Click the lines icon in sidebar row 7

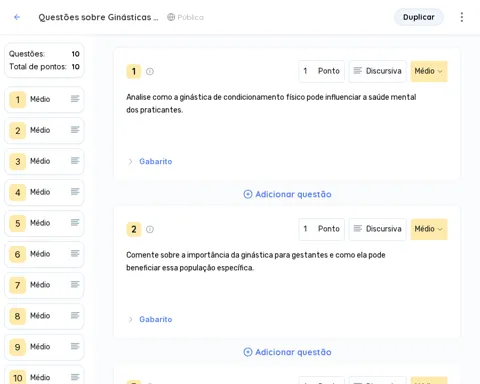pos(75,285)
